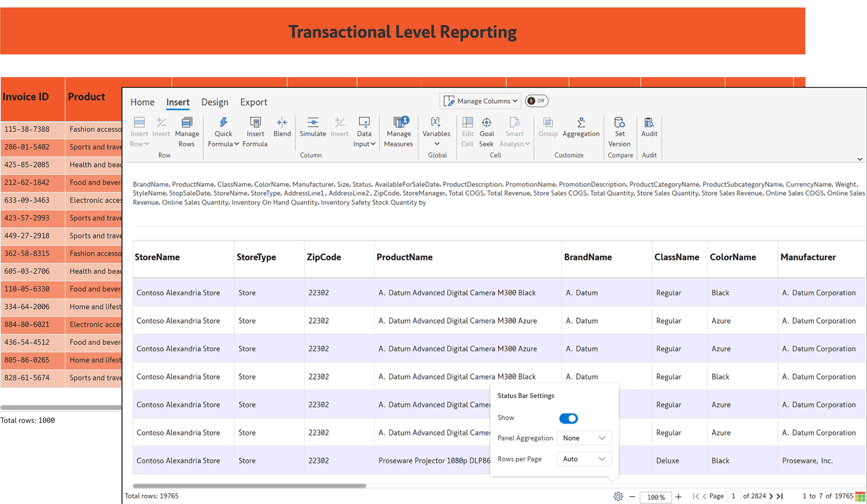Image resolution: width=867 pixels, height=504 pixels.
Task: Open the Export tab
Action: tap(253, 102)
